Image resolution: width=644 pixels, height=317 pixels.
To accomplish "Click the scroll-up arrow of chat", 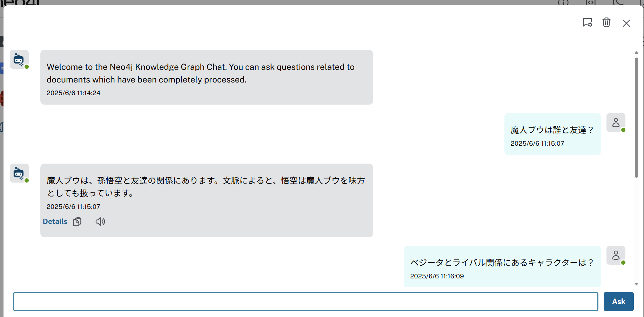I will click(x=636, y=52).
